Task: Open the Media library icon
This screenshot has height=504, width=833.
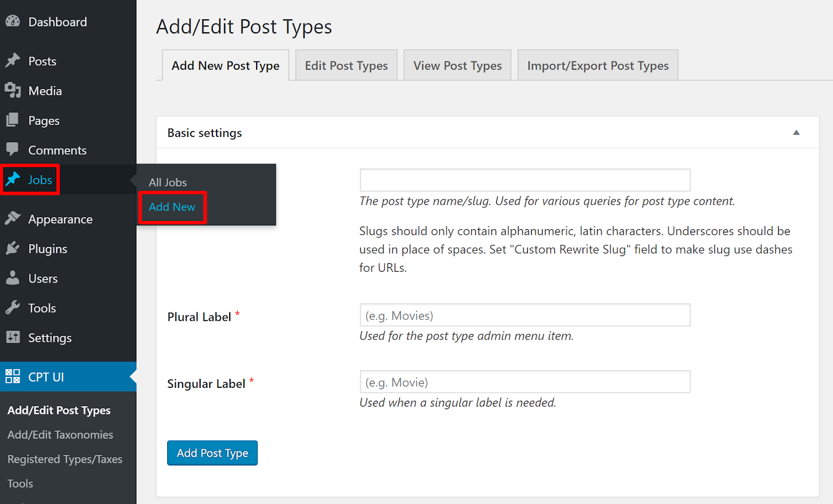Action: [13, 90]
